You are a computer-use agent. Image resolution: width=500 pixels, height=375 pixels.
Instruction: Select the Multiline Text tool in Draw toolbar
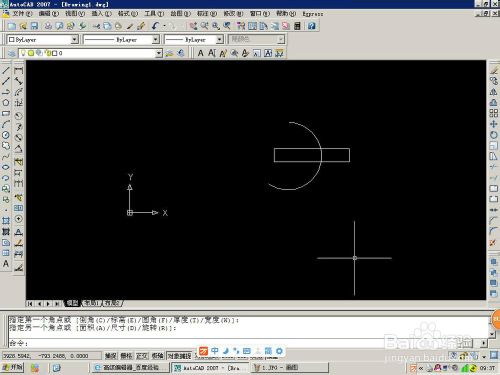coord(6,264)
